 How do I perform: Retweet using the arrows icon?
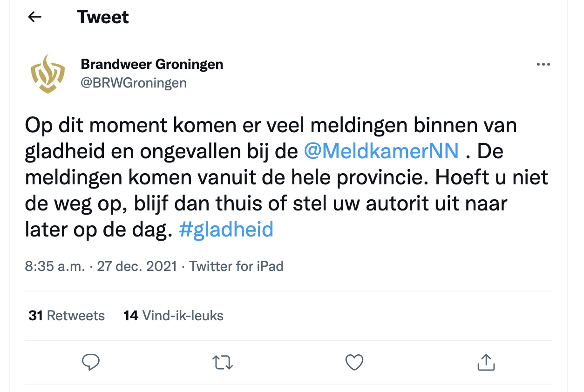coord(223,362)
